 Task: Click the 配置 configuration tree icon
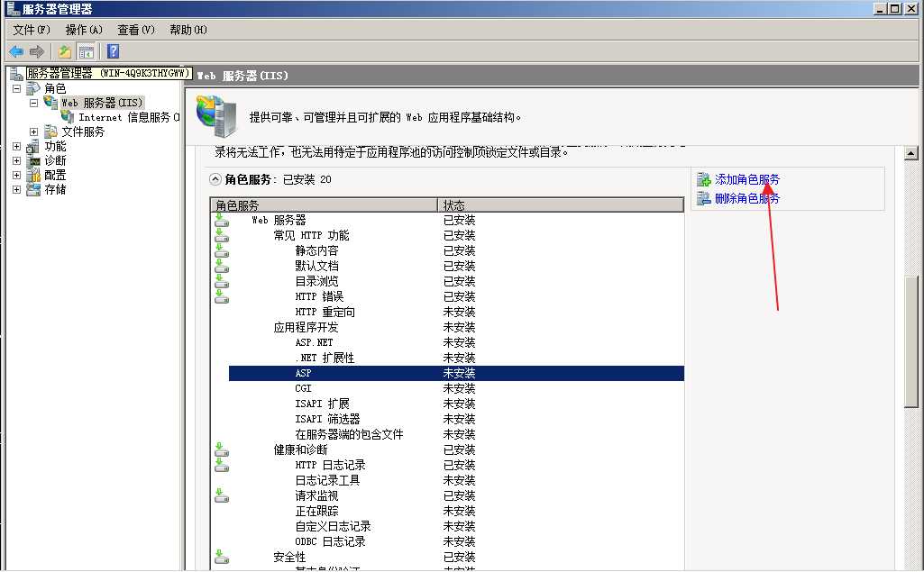pos(33,175)
